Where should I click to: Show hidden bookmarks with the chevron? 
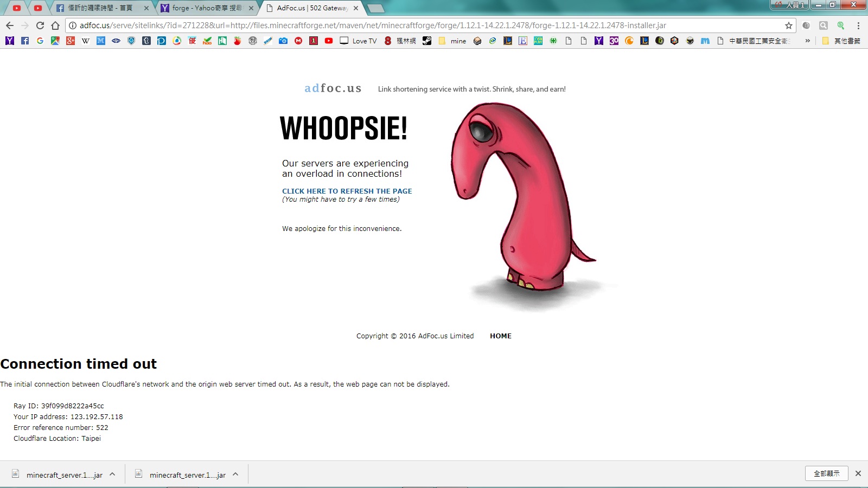point(807,41)
